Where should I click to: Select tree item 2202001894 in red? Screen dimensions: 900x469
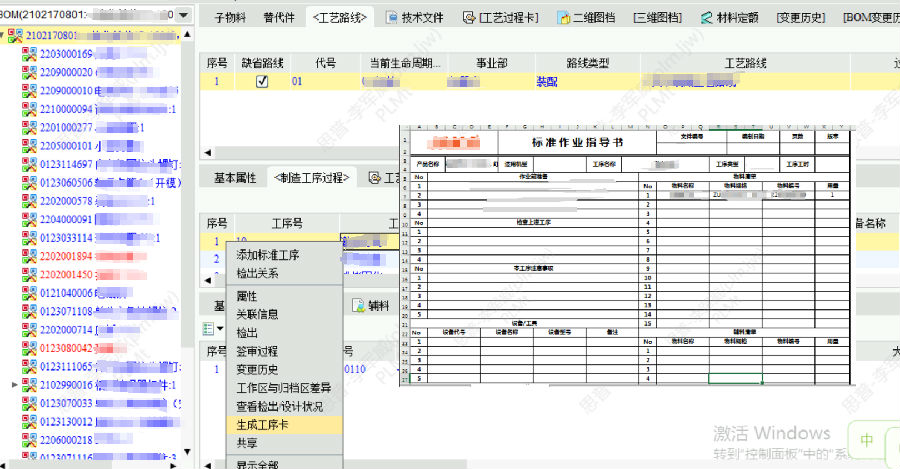(66, 256)
